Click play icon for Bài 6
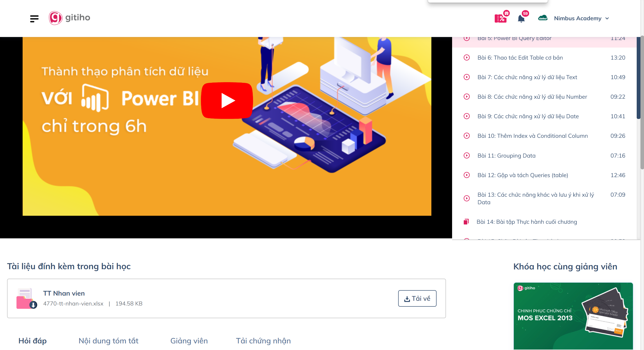 (x=466, y=58)
